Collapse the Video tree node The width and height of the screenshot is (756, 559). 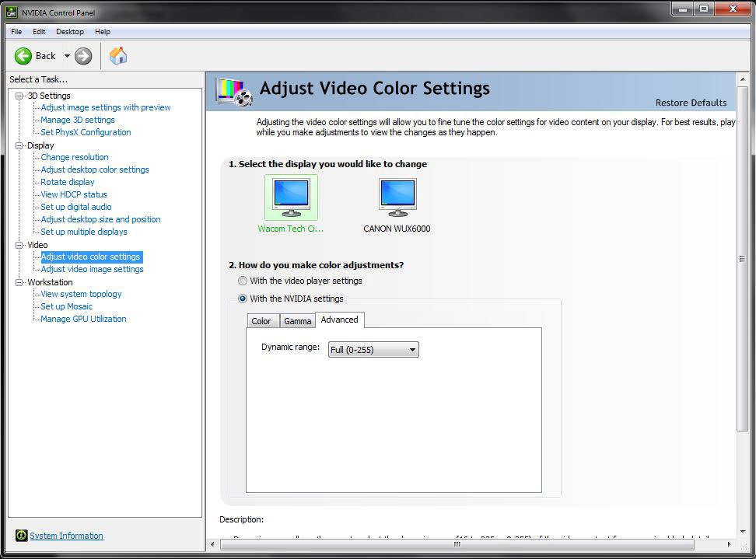[19, 245]
